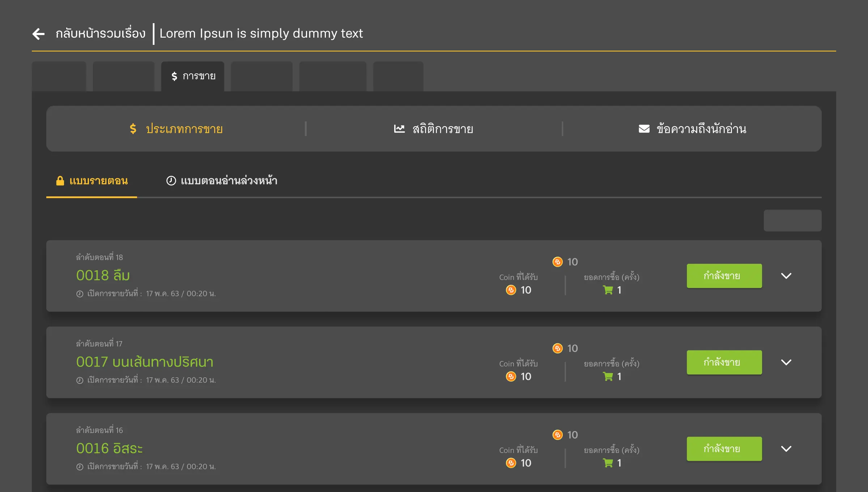Click กำลังขาย button for episode 18
This screenshot has height=492, width=868.
tap(724, 276)
